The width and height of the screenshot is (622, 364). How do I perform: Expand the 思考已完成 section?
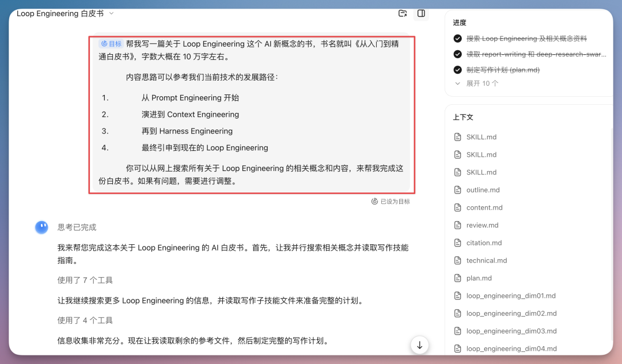[77, 227]
